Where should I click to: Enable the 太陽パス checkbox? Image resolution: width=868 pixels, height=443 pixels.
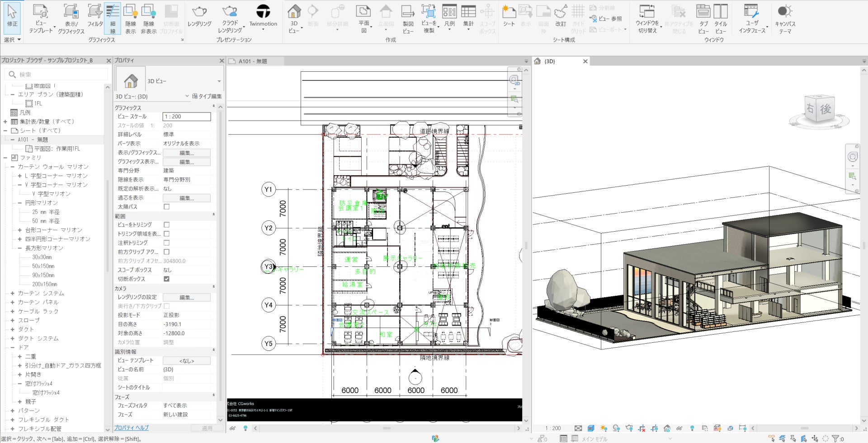point(166,207)
